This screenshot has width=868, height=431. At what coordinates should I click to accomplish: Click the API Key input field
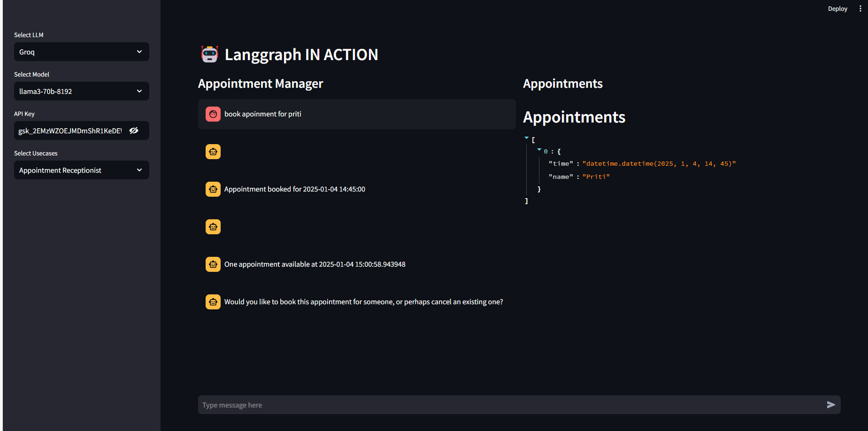click(70, 131)
